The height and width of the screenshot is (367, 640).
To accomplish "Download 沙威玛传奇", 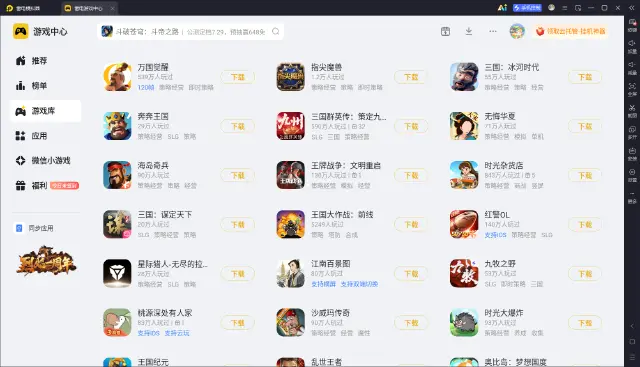I will [411, 323].
